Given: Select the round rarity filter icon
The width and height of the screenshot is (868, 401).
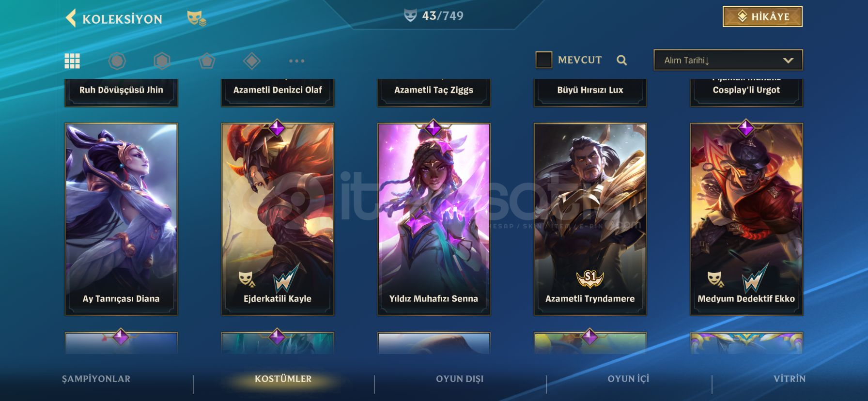Looking at the screenshot, I should point(117,61).
